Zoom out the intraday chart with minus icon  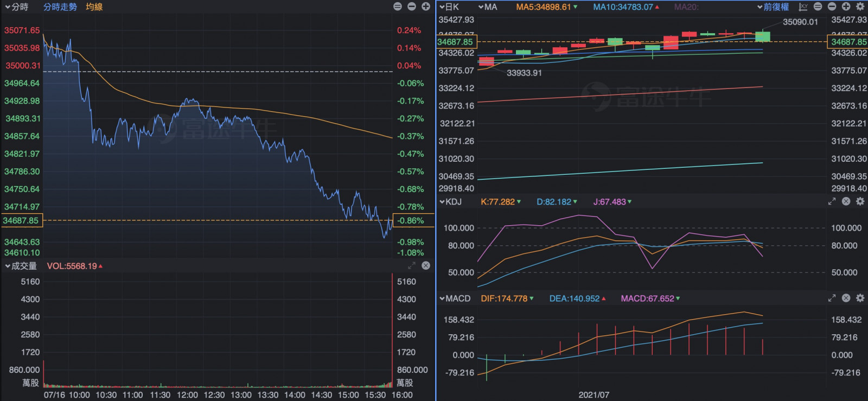click(x=412, y=7)
